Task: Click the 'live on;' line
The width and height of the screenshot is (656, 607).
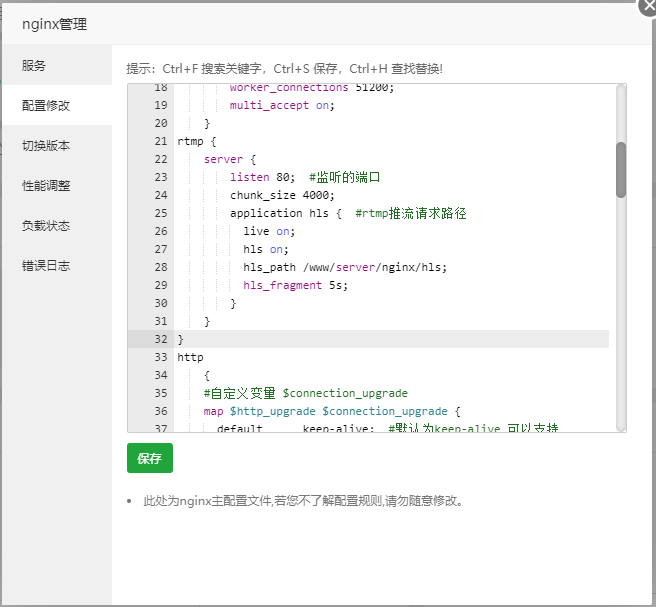Action: click(x=269, y=231)
